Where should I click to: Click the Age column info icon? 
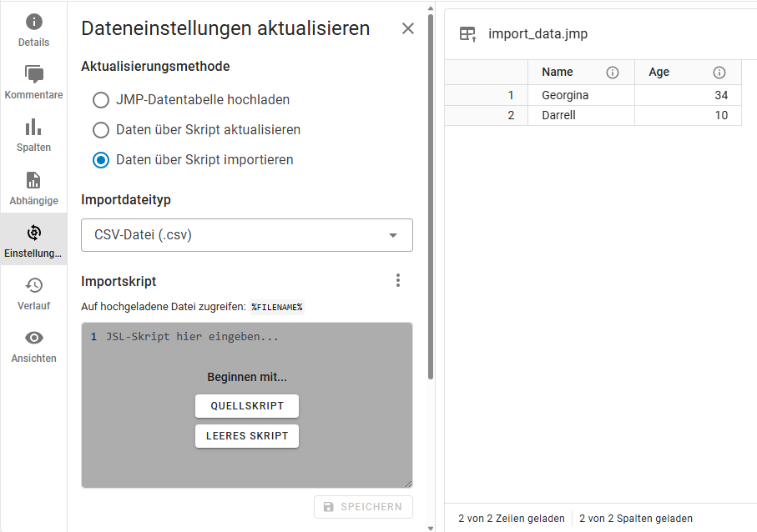[719, 73]
